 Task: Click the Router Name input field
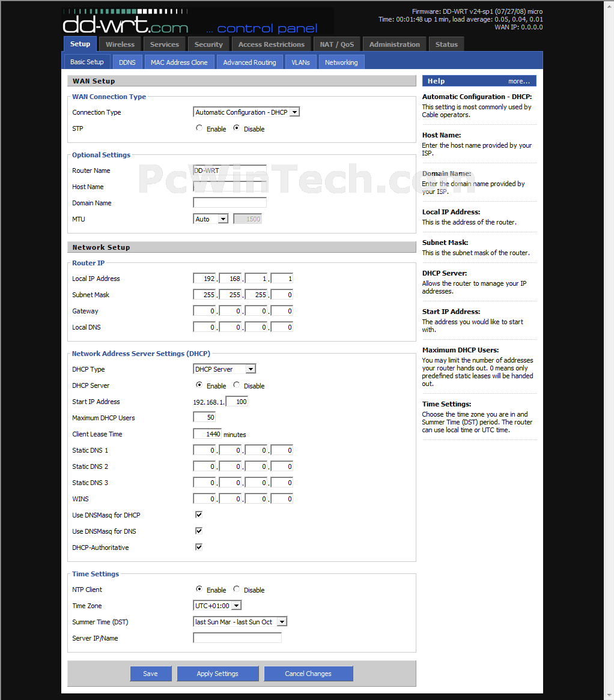coord(229,170)
